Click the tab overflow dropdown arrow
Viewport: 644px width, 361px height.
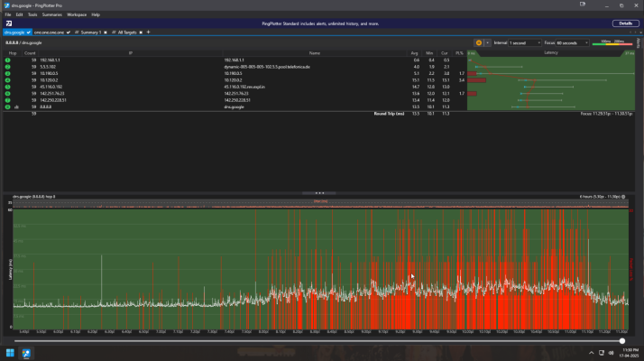point(640,32)
